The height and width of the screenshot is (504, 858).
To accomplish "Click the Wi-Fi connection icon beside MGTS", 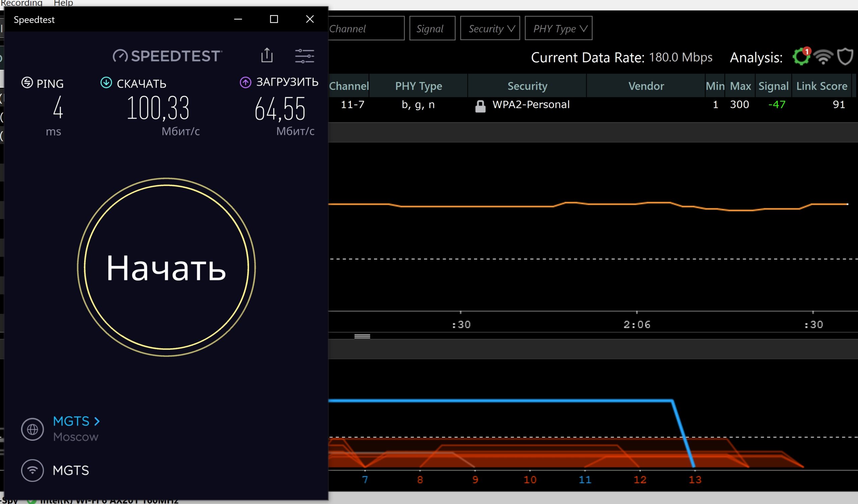I will (x=33, y=470).
